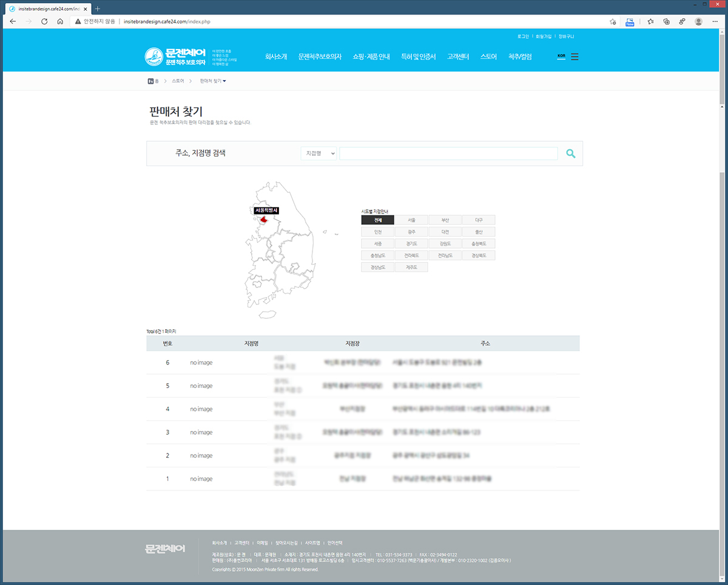728x585 pixels.
Task: Click the browser home icon
Action: [x=60, y=21]
